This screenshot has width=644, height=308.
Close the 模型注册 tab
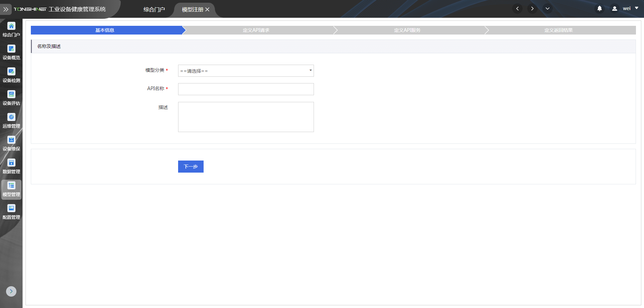(208, 9)
